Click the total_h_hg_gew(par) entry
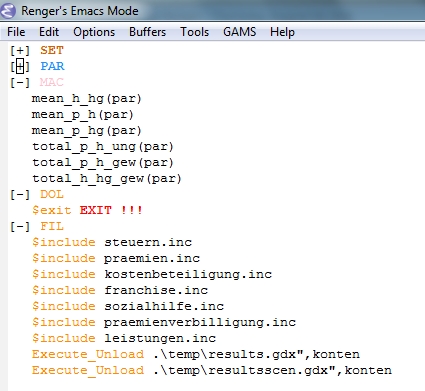The width and height of the screenshot is (425, 391). coord(107,179)
